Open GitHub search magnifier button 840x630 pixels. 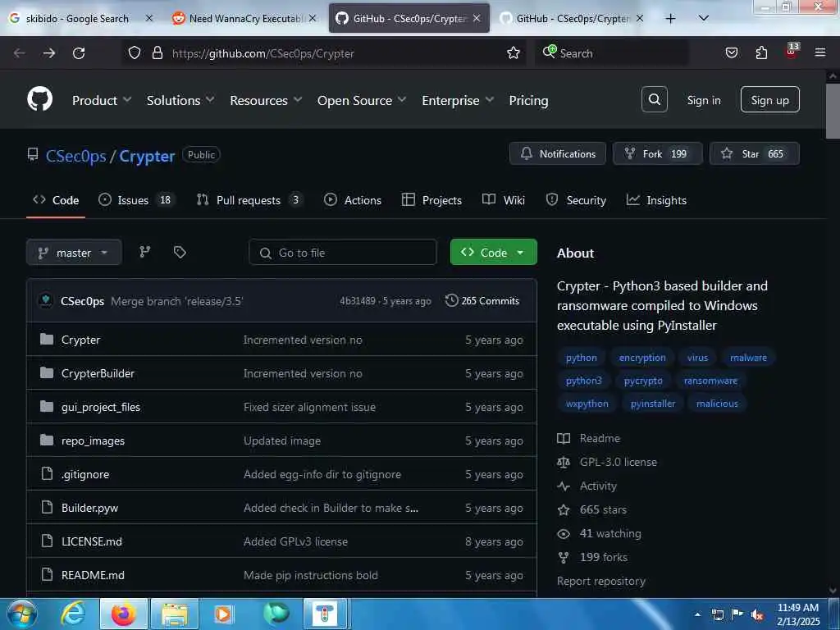(x=654, y=99)
